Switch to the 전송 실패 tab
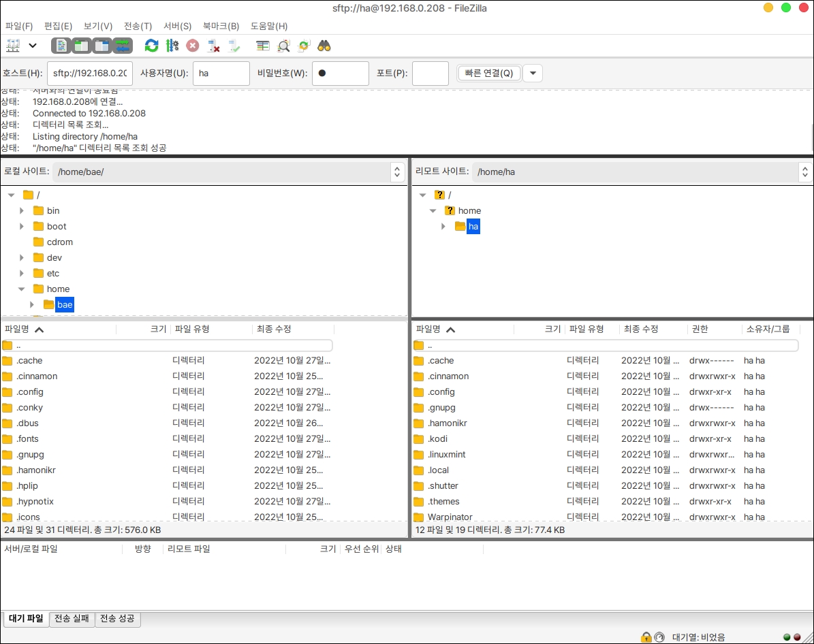 [72, 619]
